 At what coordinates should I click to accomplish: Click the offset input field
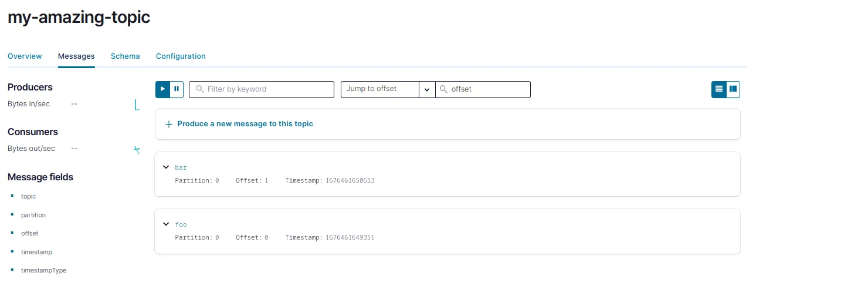pos(488,89)
